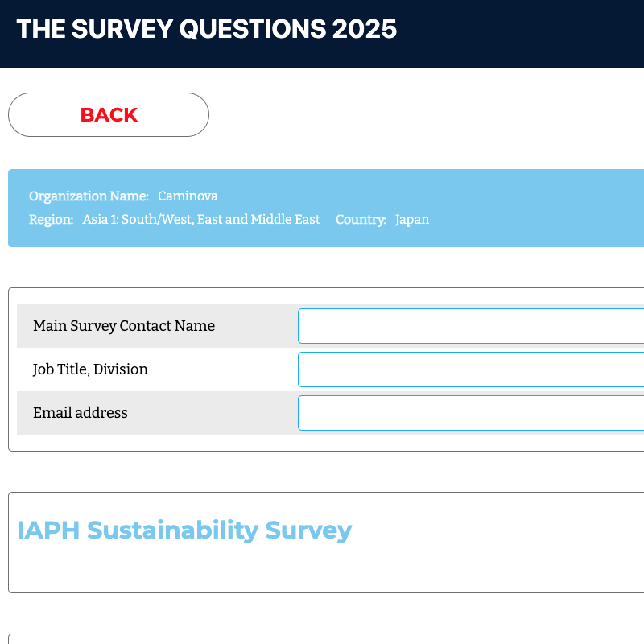Click the year 2025 in the header
Viewport: 644px width, 644px height.
coord(365,29)
